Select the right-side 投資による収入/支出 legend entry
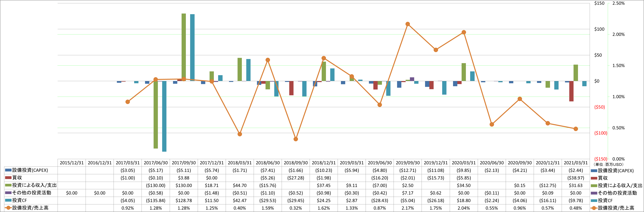The width and height of the screenshot is (644, 212). 617,185
